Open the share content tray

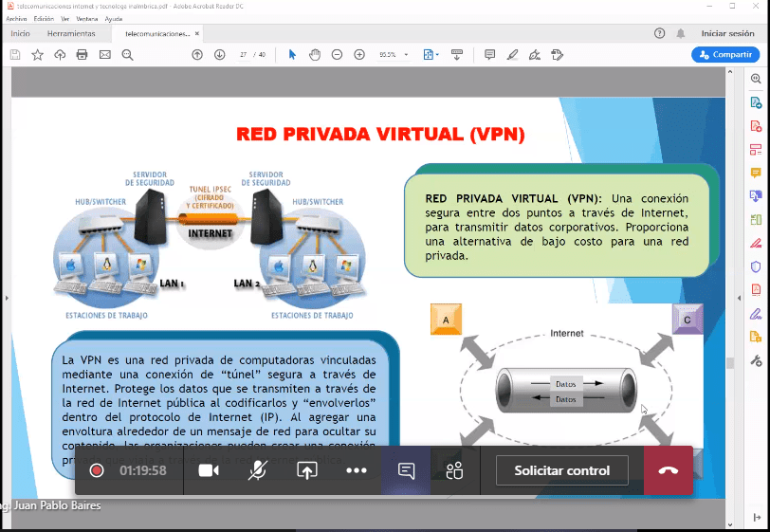(x=306, y=470)
